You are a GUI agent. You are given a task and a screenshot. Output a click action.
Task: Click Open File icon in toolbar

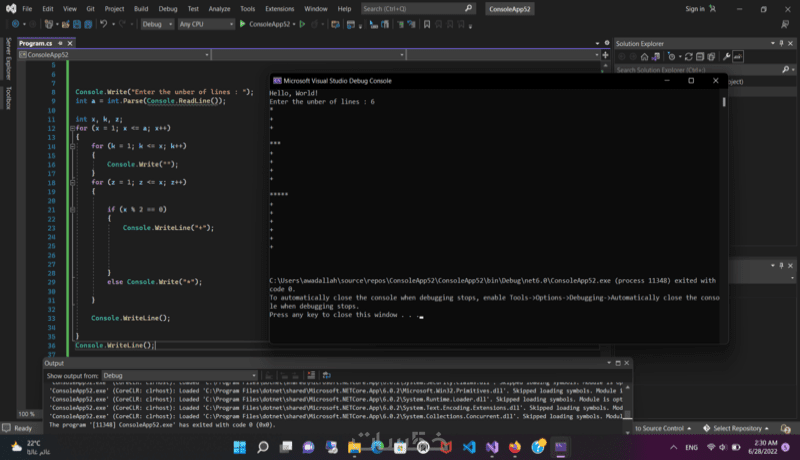[65, 24]
